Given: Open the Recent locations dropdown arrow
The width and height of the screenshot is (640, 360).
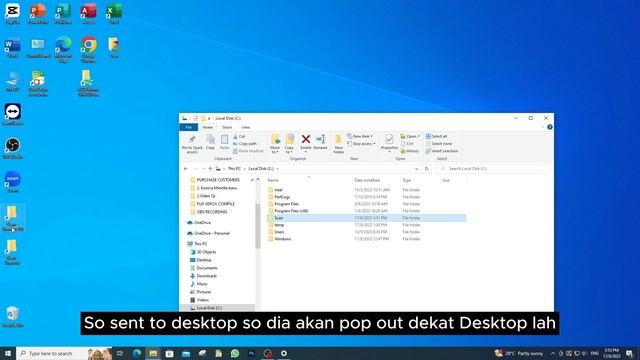Looking at the screenshot, I should pos(203,169).
